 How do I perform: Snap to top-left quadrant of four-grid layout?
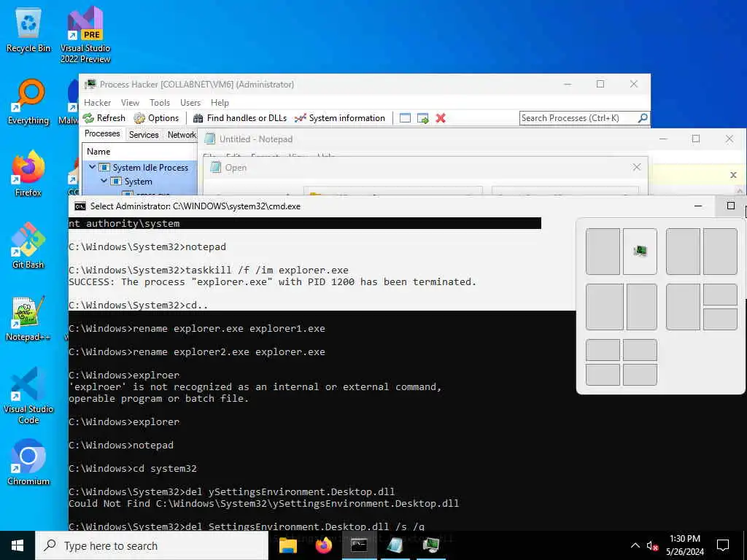click(x=603, y=350)
